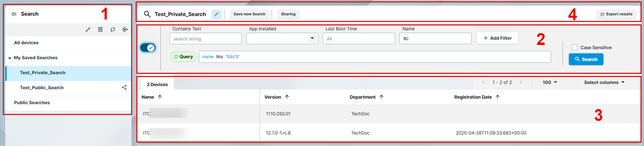The height and width of the screenshot is (146, 644).
Task: Collapse the Search sidebar with the menu icon
Action: point(14,14)
